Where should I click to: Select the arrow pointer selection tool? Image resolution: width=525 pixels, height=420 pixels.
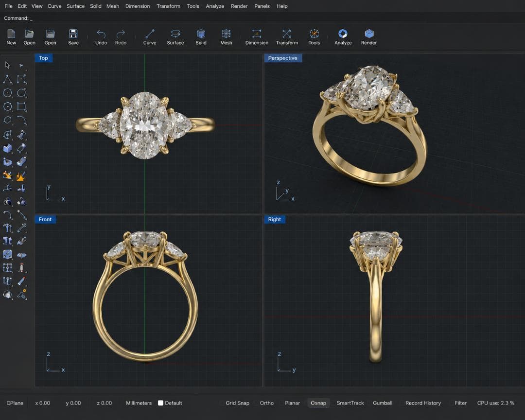click(x=7, y=65)
